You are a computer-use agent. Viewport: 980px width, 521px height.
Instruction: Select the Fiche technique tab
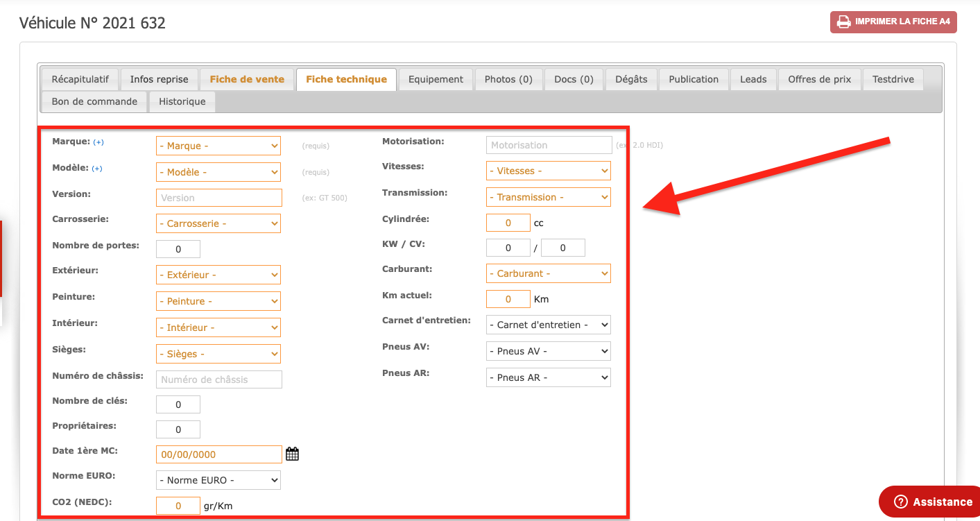click(346, 79)
